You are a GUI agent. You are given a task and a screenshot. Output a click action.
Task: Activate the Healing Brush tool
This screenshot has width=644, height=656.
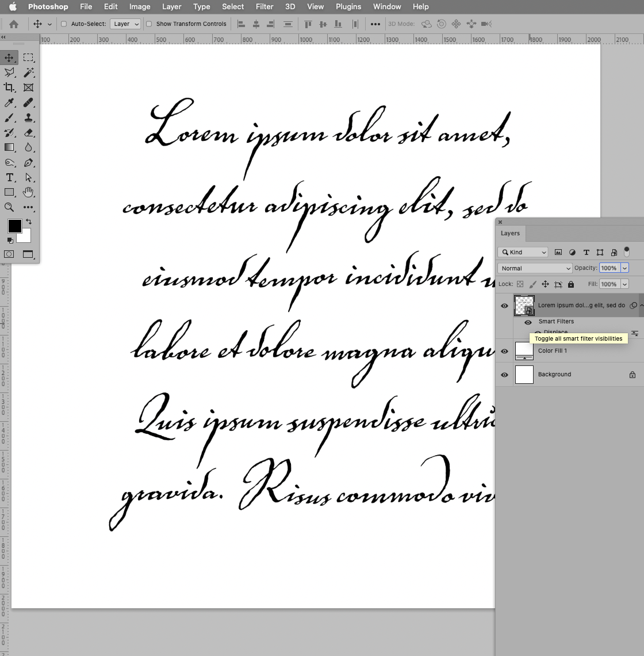point(28,102)
